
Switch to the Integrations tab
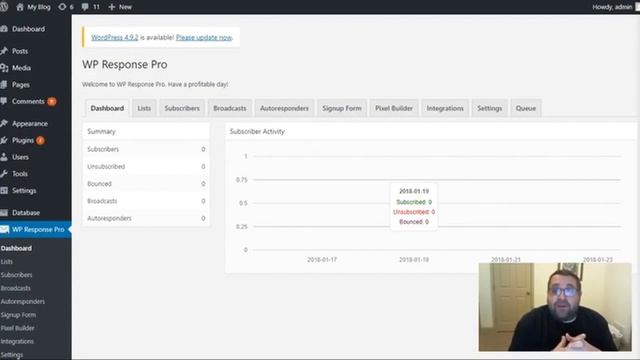445,108
